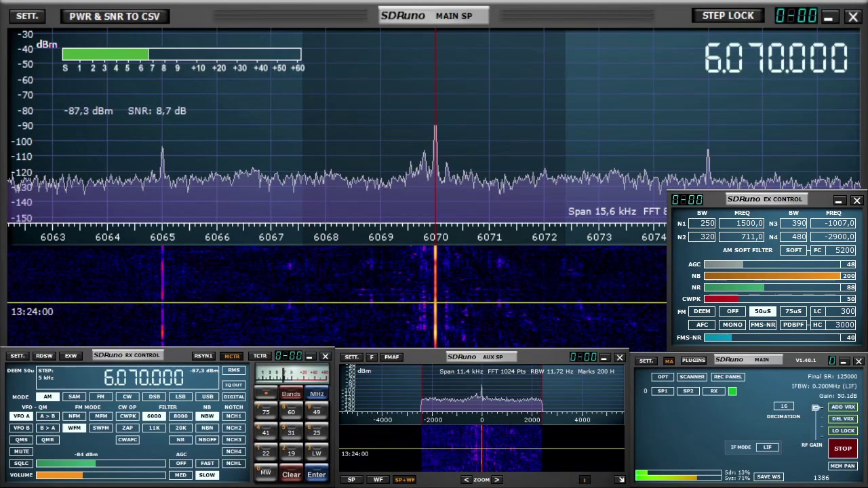868x488 pixels.
Task: Select keypad button 7 for 75m band
Action: 266,411
